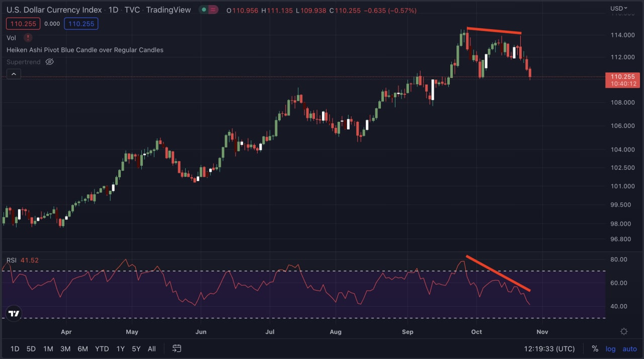This screenshot has height=359, width=644.
Task: Collapse the indicator legend with the chevron button
Action: (14, 75)
